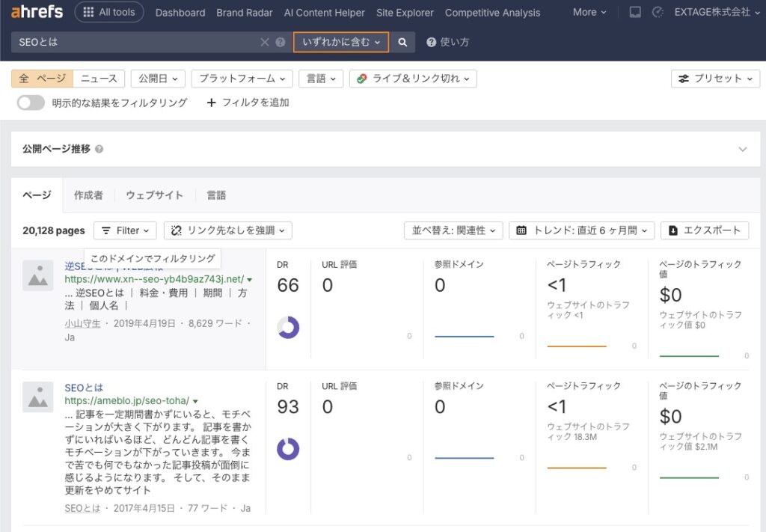This screenshot has height=532, width=766.
Task: Expand the 公開日 filter dropdown
Action: coord(157,78)
